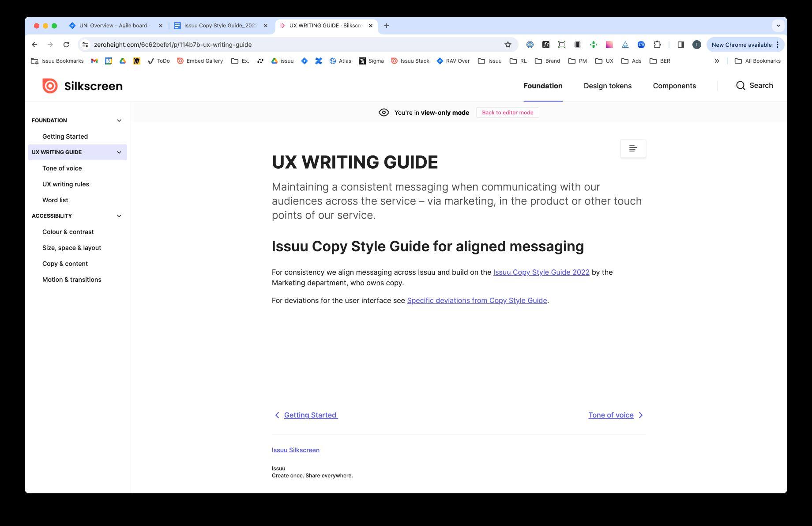The image size is (812, 526).
Task: Open Specific deviations from Copy Style Guide link
Action: [477, 300]
